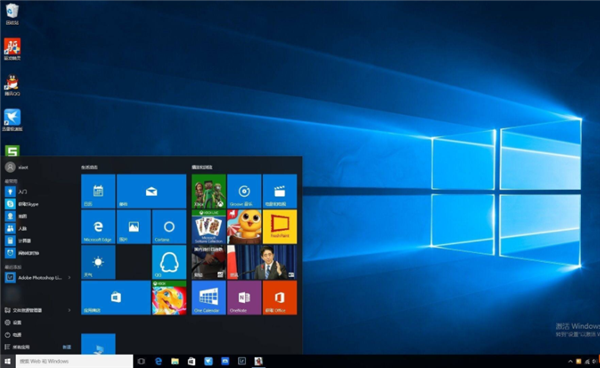Select the Recycle Bin desktop icon

point(12,14)
